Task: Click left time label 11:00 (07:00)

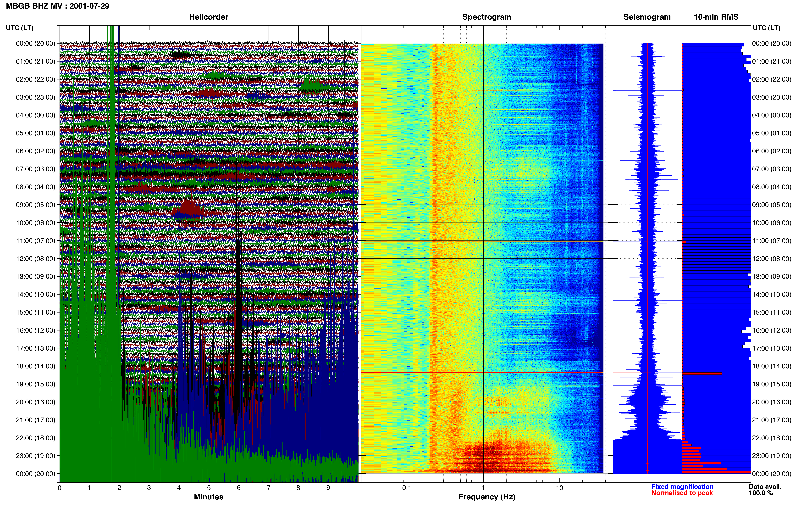Action: [36, 241]
